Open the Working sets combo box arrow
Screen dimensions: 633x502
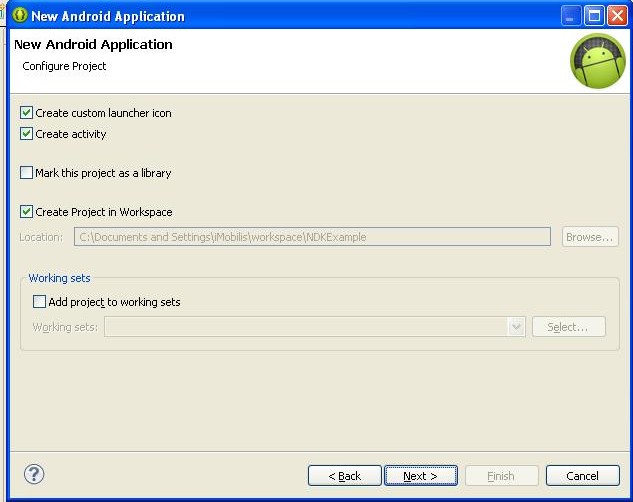(x=516, y=326)
